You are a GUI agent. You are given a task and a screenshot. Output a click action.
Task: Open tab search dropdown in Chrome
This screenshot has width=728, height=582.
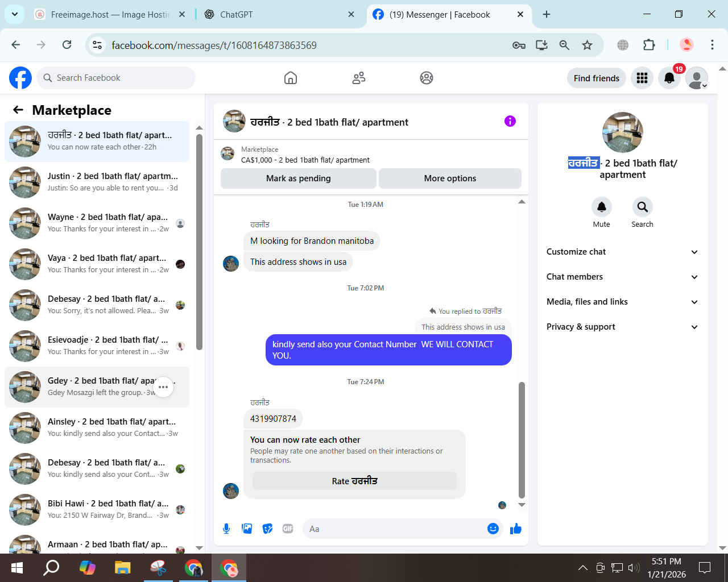14,14
